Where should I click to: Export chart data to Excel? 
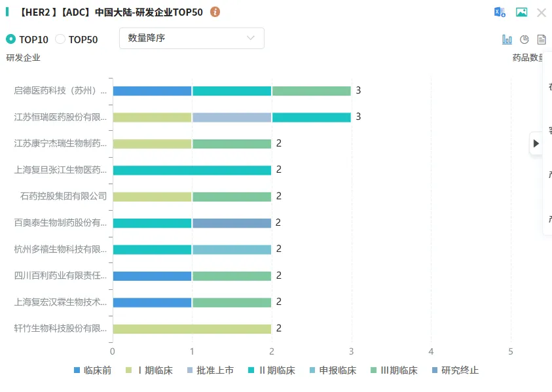[x=500, y=12]
